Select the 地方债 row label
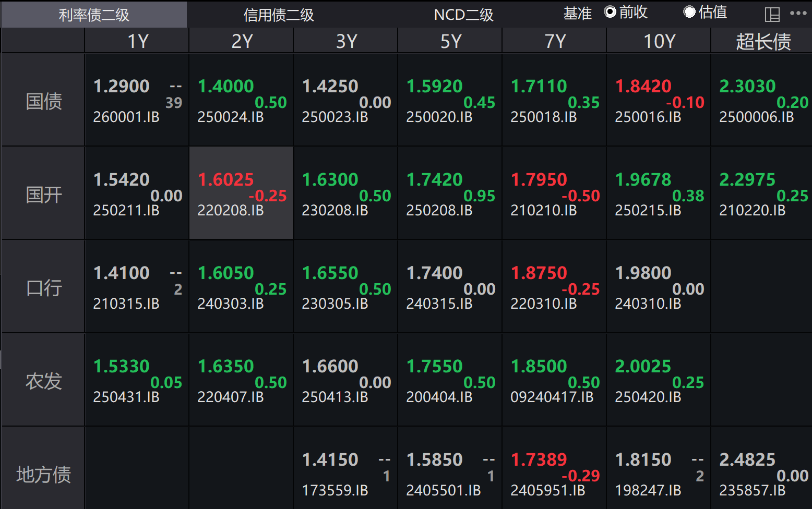The width and height of the screenshot is (812, 509). pyautogui.click(x=44, y=475)
